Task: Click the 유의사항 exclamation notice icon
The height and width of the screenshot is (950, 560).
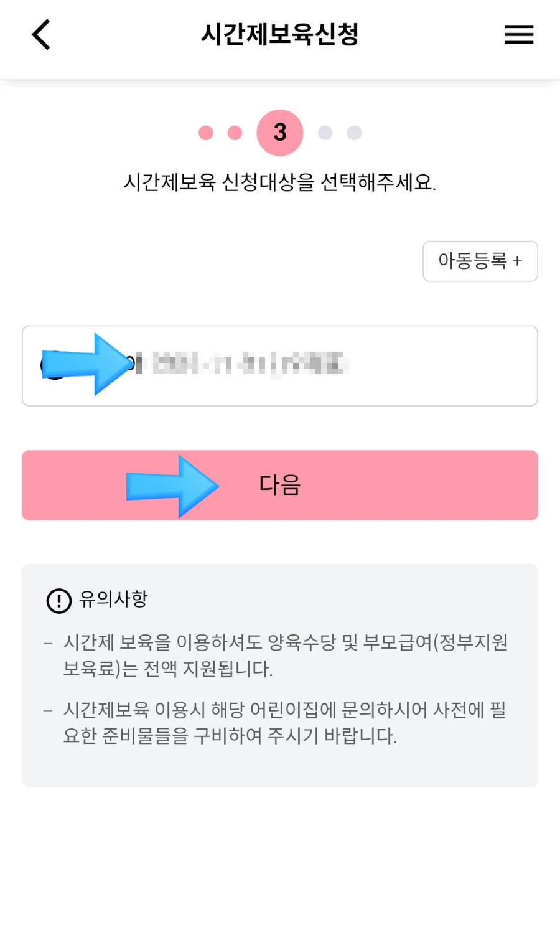Action: point(58,600)
